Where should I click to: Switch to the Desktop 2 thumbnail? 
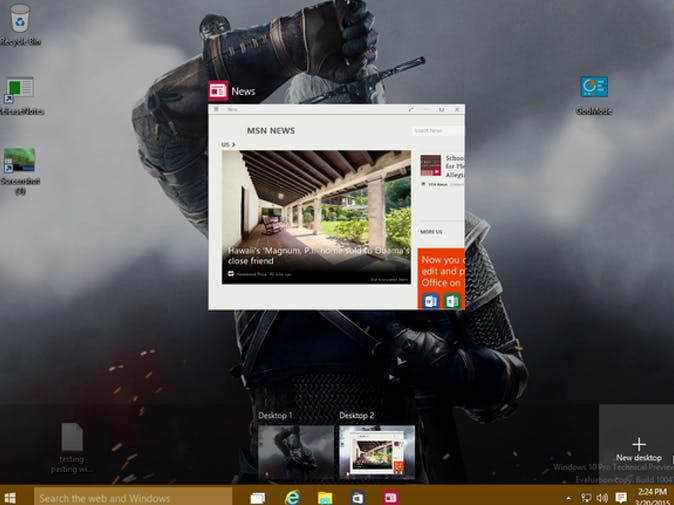point(377,452)
